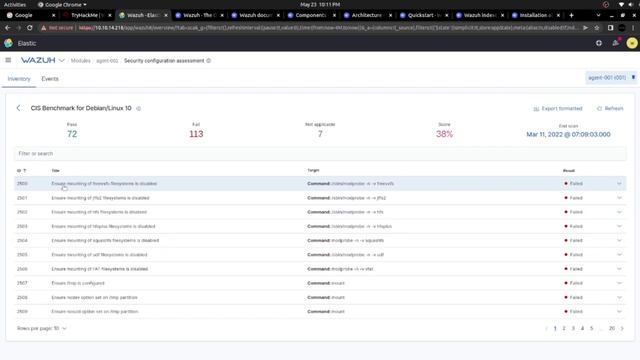This screenshot has width=640, height=360.
Task: Open the Google Chrome app menu
Action: coord(62,4)
